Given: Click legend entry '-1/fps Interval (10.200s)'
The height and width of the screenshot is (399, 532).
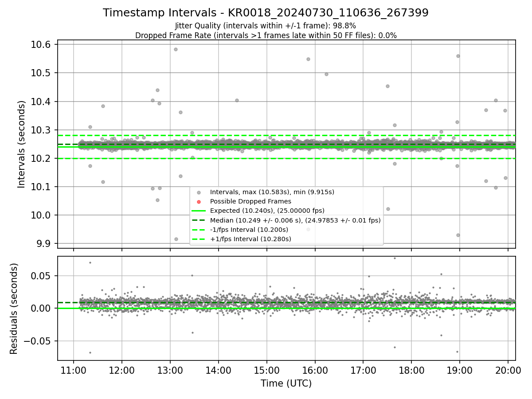Looking at the screenshot, I should pyautogui.click(x=249, y=230).
